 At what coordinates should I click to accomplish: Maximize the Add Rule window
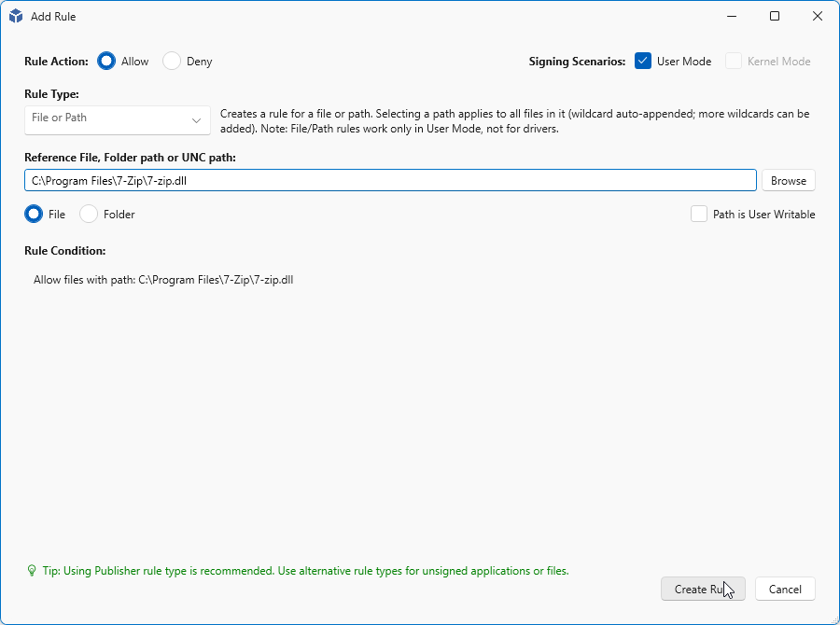click(774, 16)
